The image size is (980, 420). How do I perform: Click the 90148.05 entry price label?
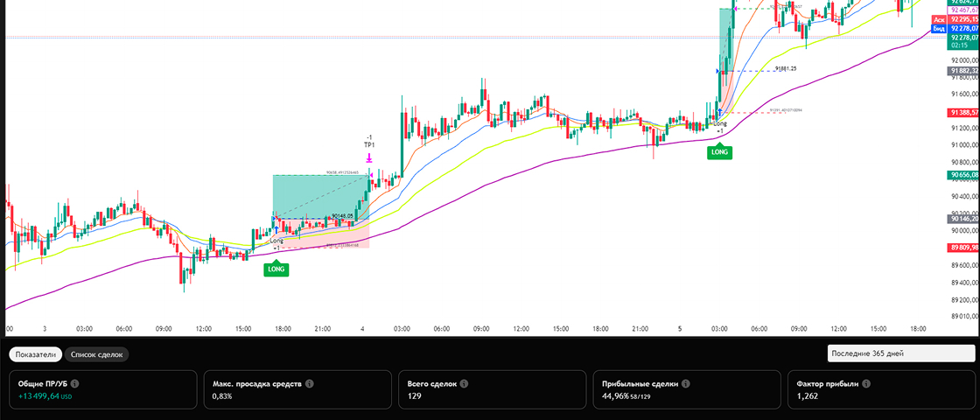tap(342, 216)
